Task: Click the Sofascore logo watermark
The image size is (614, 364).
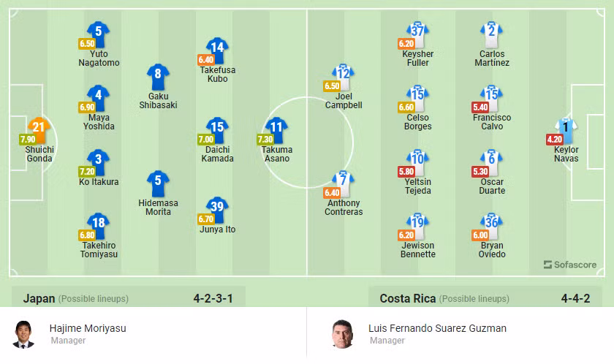Action: point(570,265)
